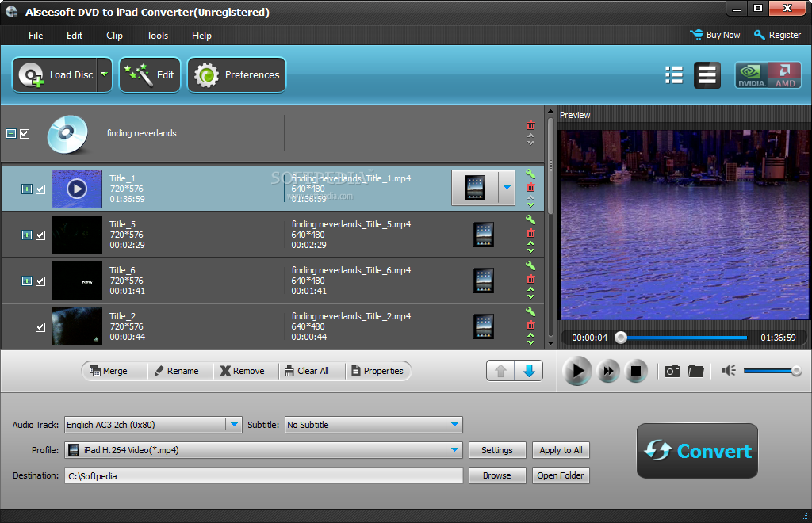Delete Title_6 with the trash icon

tap(530, 280)
